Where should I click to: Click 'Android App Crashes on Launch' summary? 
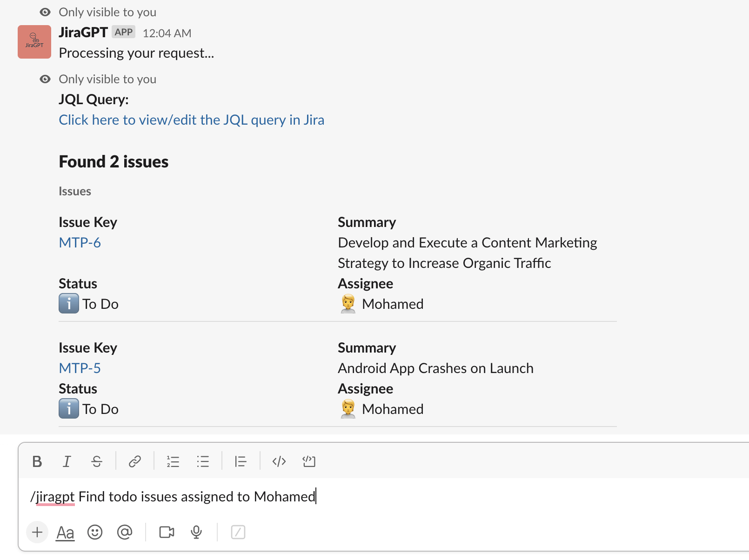tap(435, 368)
